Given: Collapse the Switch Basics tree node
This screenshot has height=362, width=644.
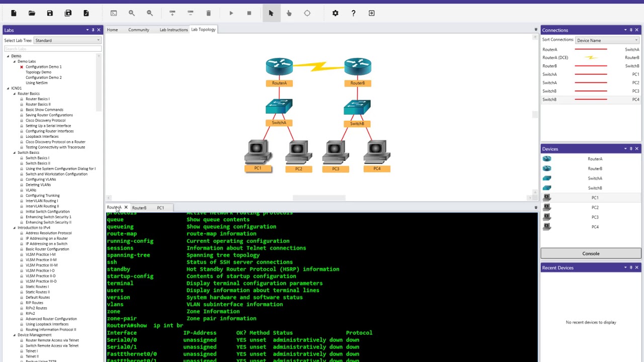Looking at the screenshot, I should click(14, 152).
